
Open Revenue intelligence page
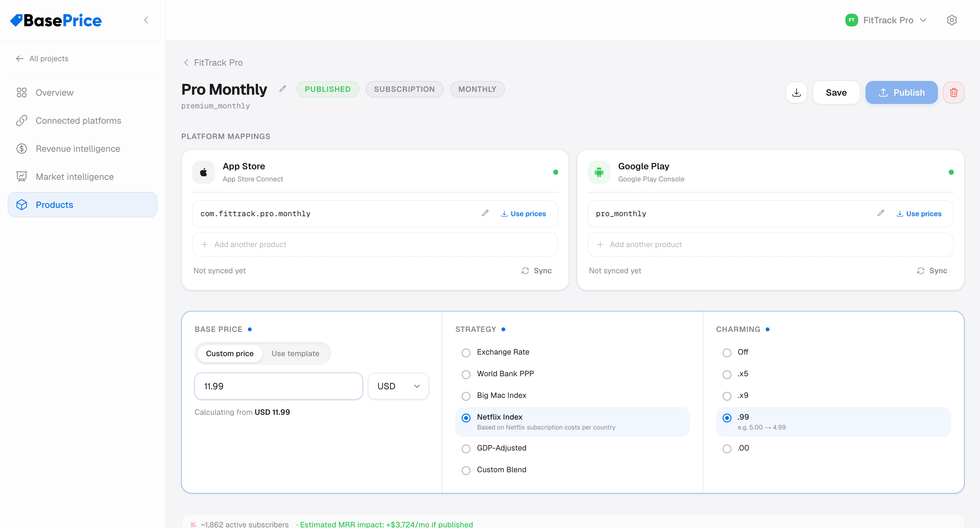(83, 149)
